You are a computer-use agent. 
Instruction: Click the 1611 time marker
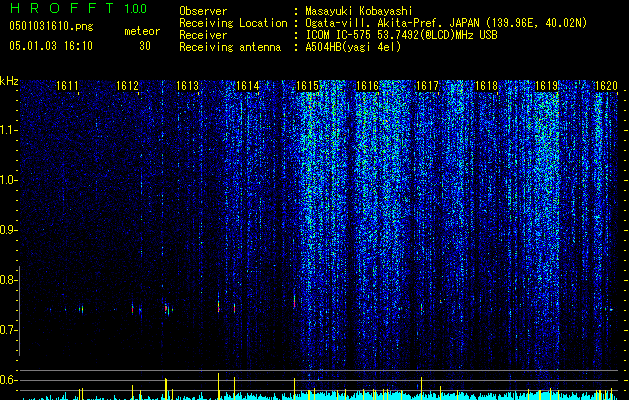tap(67, 86)
